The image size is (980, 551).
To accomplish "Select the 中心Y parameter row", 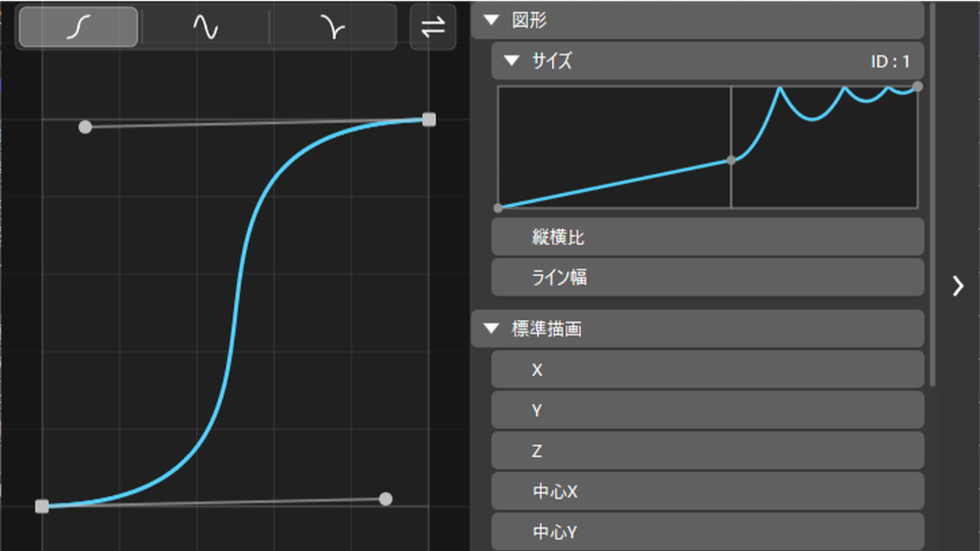I will coord(707,532).
